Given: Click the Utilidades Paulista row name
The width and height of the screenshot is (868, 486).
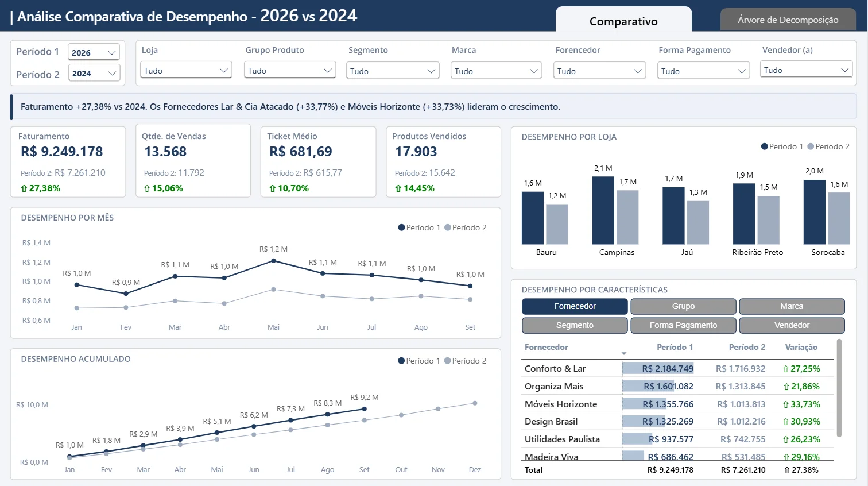Looking at the screenshot, I should click(562, 439).
